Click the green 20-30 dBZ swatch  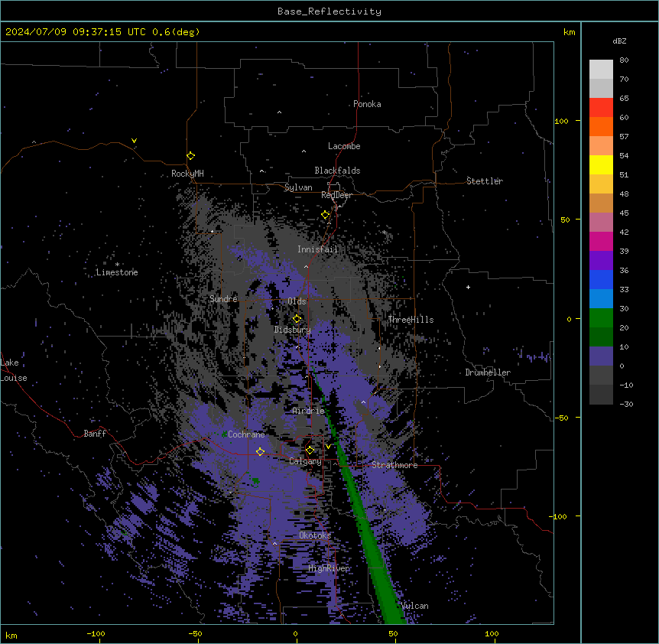click(x=601, y=318)
